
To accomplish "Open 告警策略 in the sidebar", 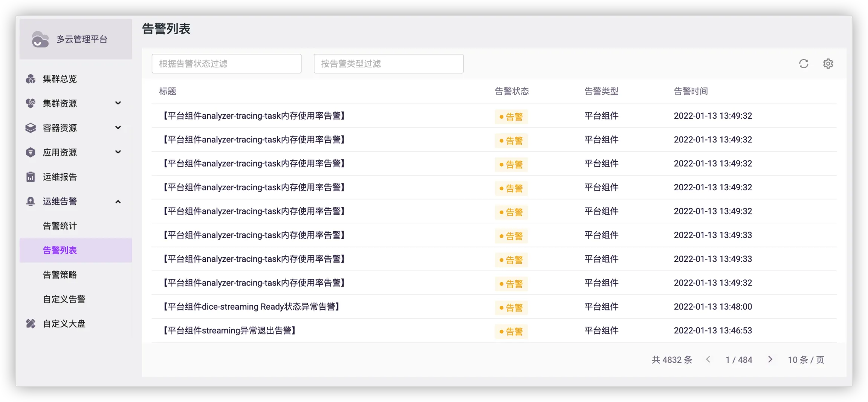I will (x=60, y=275).
